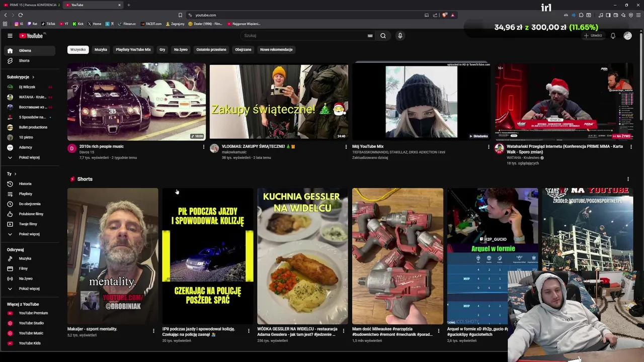
Task: Open Twoje filmy in the sidebar
Action: (30, 224)
